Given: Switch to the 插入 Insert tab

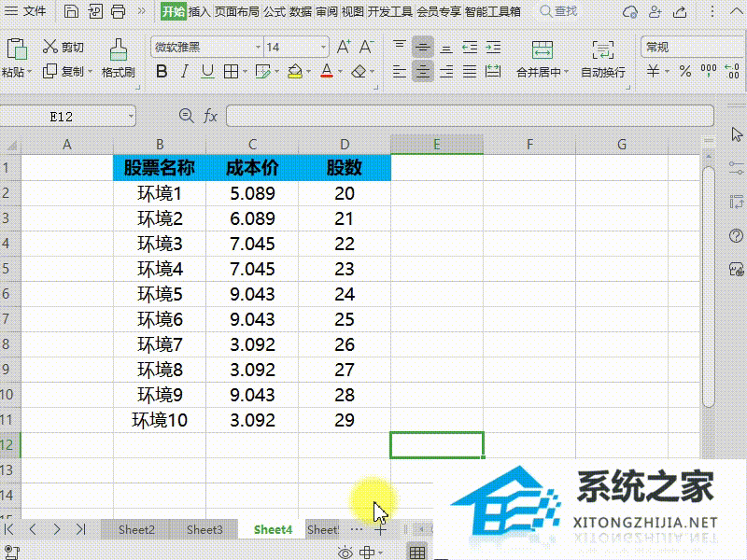Looking at the screenshot, I should coord(199,11).
